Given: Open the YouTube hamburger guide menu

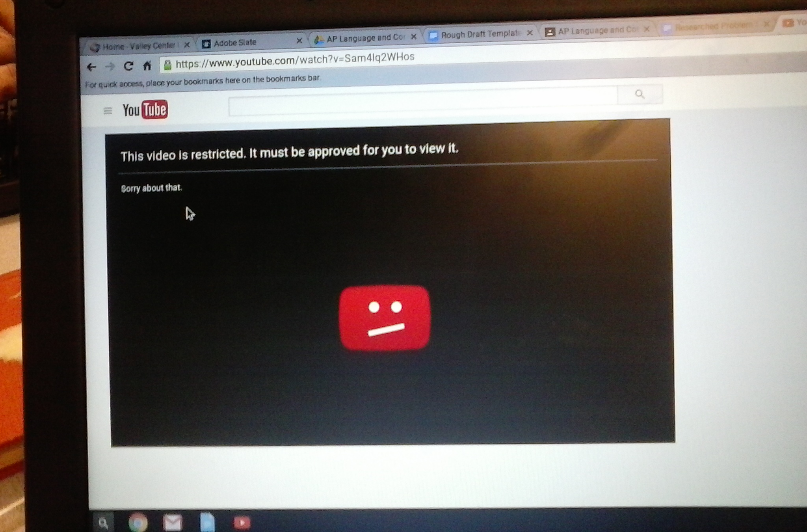Looking at the screenshot, I should 108,111.
